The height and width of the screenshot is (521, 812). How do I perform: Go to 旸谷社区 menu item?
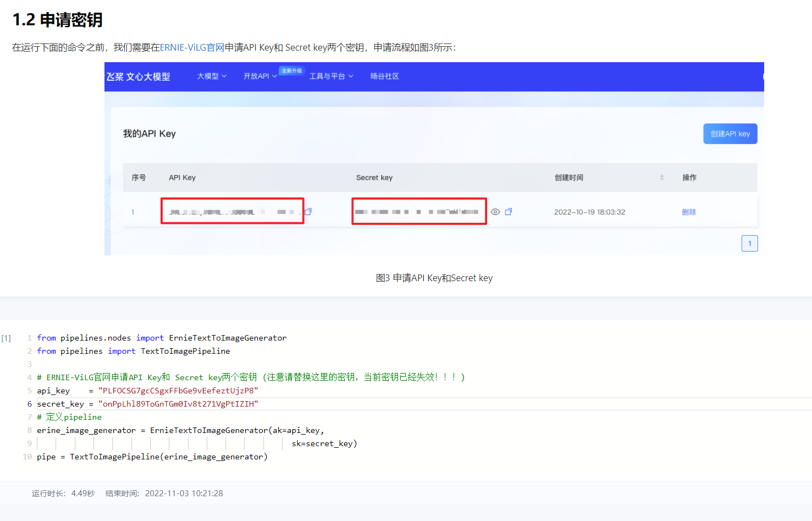click(x=384, y=76)
